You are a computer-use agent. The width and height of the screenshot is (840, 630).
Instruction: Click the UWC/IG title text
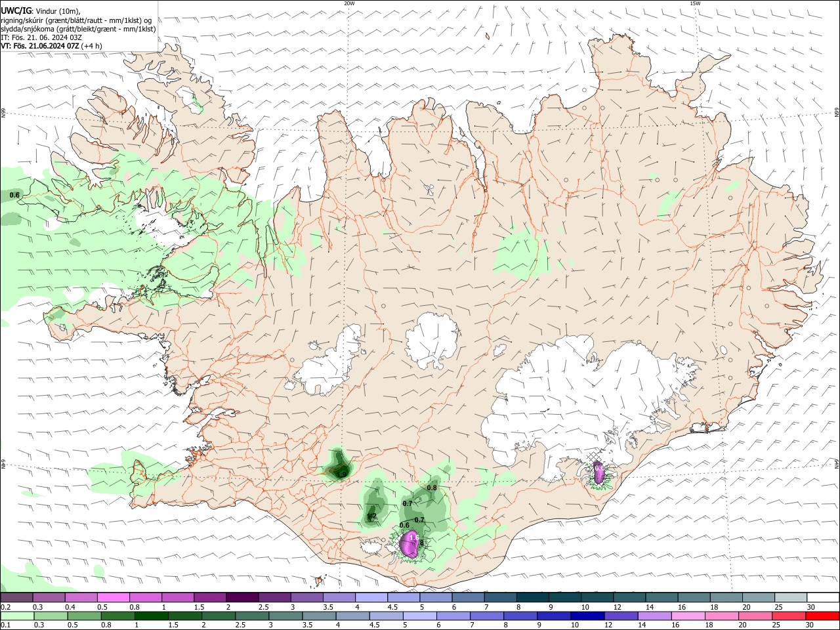[16, 11]
